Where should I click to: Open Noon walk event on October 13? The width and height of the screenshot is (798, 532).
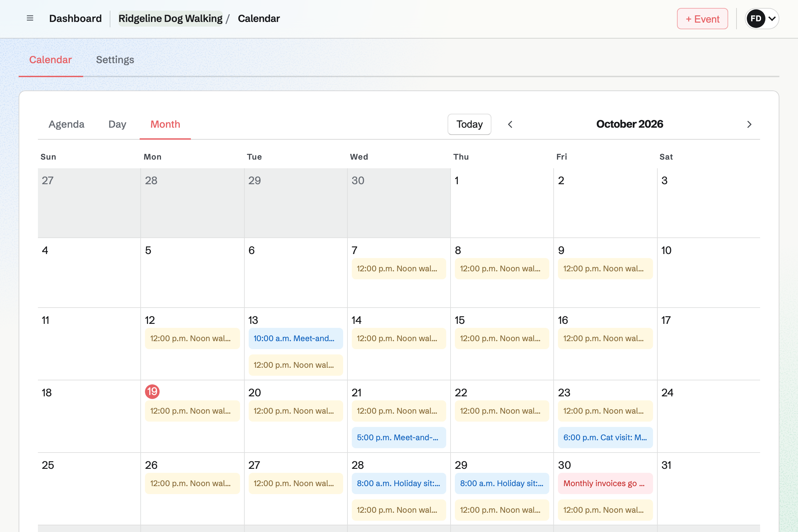coord(296,365)
